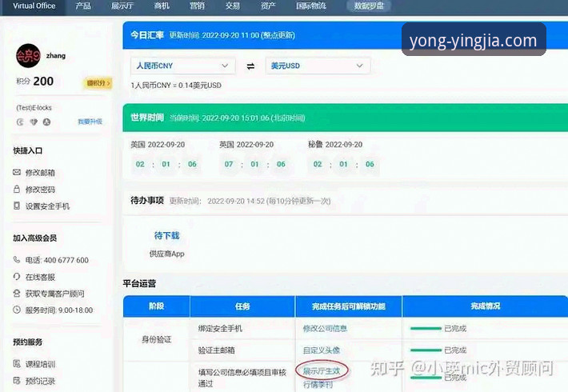Viewport: 568px width, 392px height.
Task: Open the 行情季刊 link in table
Action: [x=318, y=384]
